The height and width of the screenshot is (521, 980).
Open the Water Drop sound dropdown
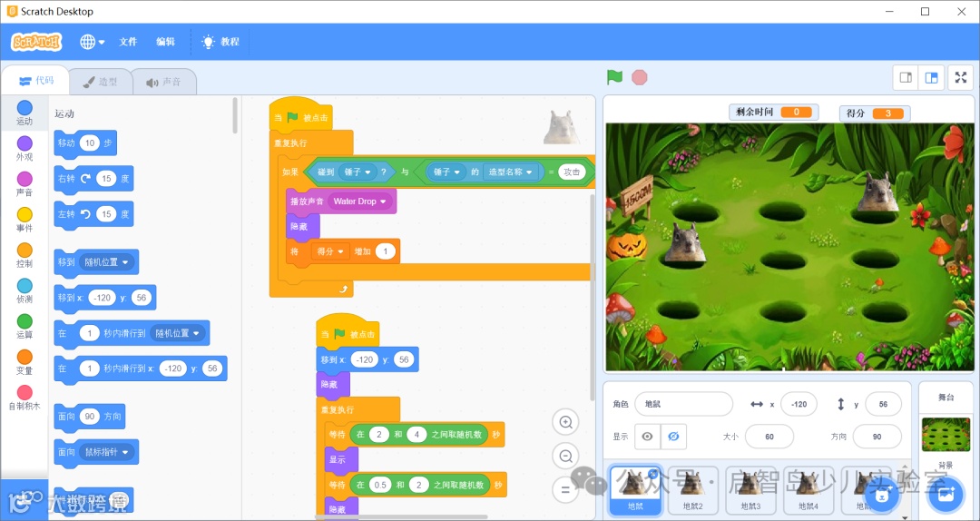pyautogui.click(x=359, y=202)
